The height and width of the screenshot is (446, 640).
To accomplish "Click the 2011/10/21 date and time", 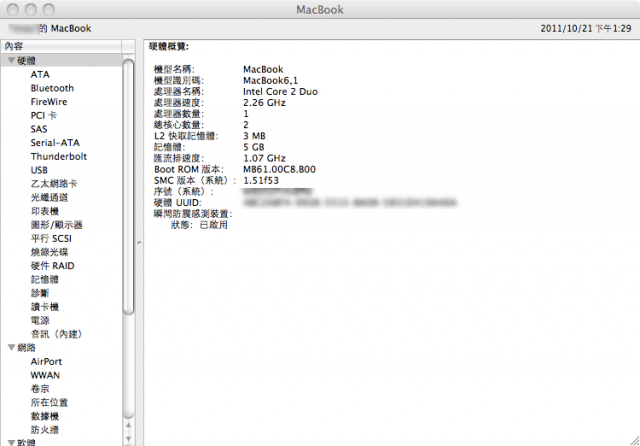I will [x=586, y=29].
